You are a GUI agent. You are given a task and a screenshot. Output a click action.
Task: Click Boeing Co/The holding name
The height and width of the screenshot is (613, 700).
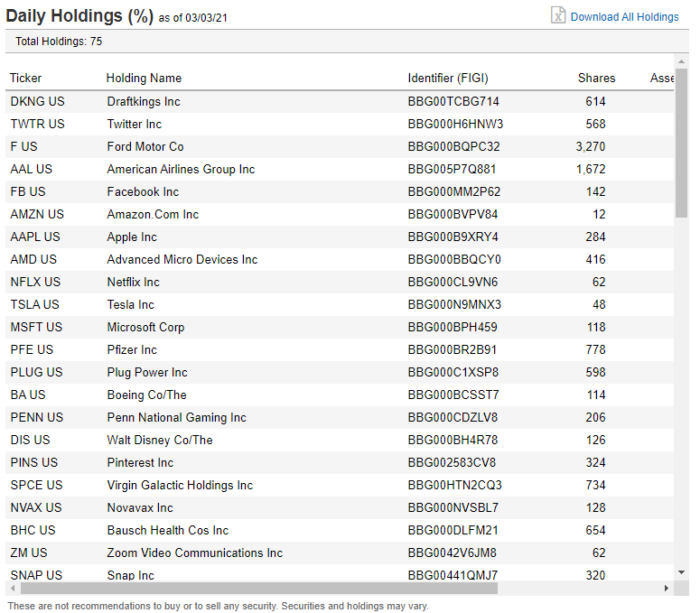pyautogui.click(x=146, y=395)
